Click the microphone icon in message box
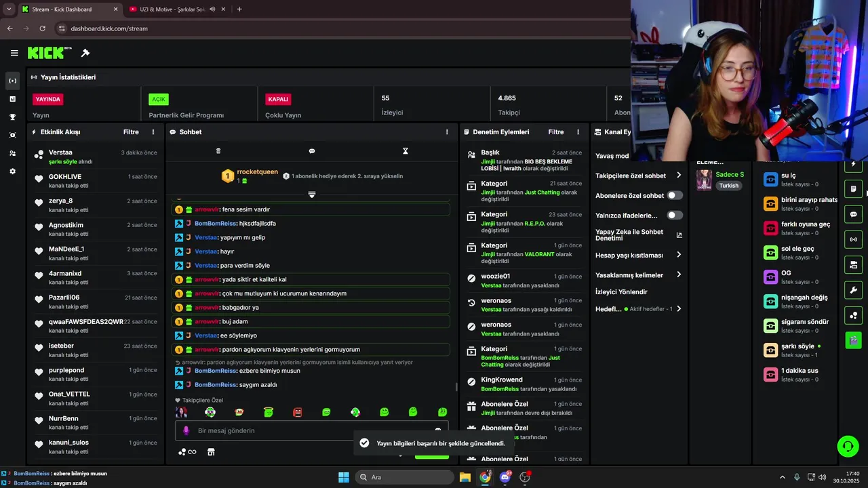 click(x=186, y=430)
